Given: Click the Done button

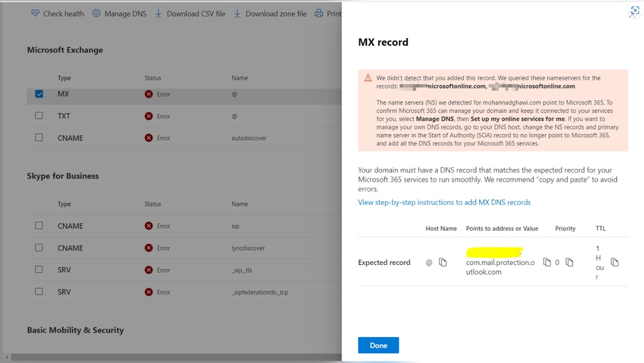Looking at the screenshot, I should pyautogui.click(x=378, y=346).
